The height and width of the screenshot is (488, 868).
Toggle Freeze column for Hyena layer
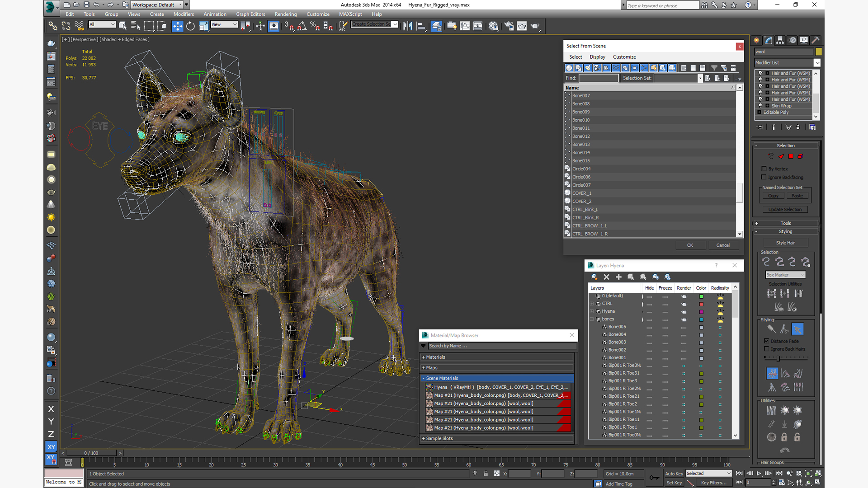665,311
